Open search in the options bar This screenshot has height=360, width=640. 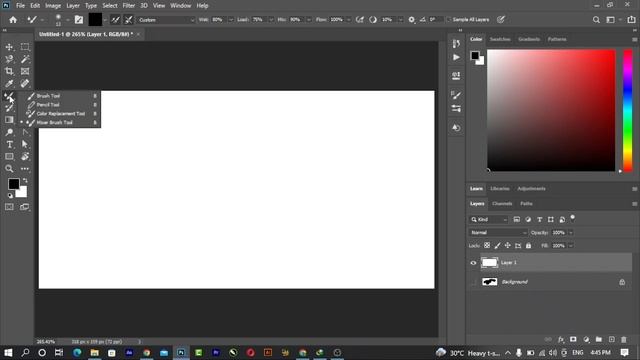tap(596, 20)
